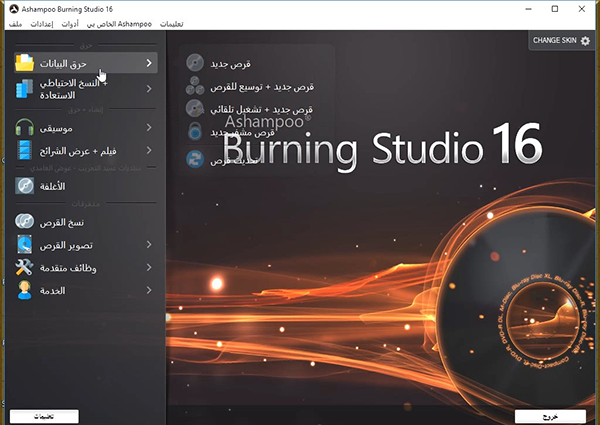
Task: Click the wrench Advanced Functions icon
Action: click(x=24, y=267)
